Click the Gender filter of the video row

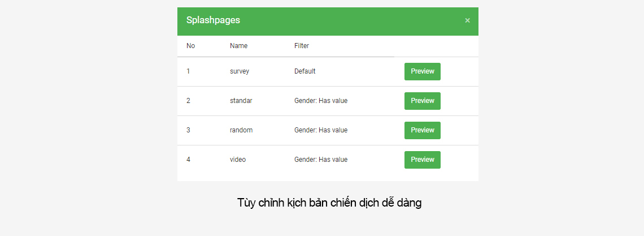[321, 159]
